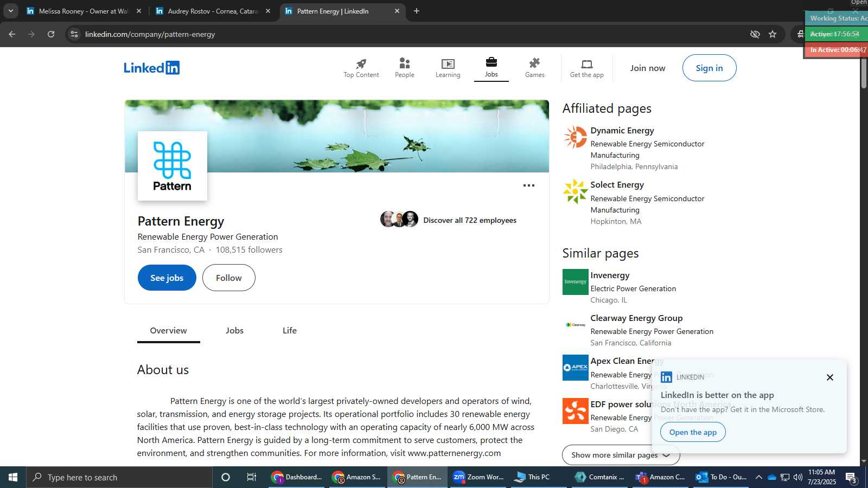Open Dynamic Energy logo

pos(575,137)
